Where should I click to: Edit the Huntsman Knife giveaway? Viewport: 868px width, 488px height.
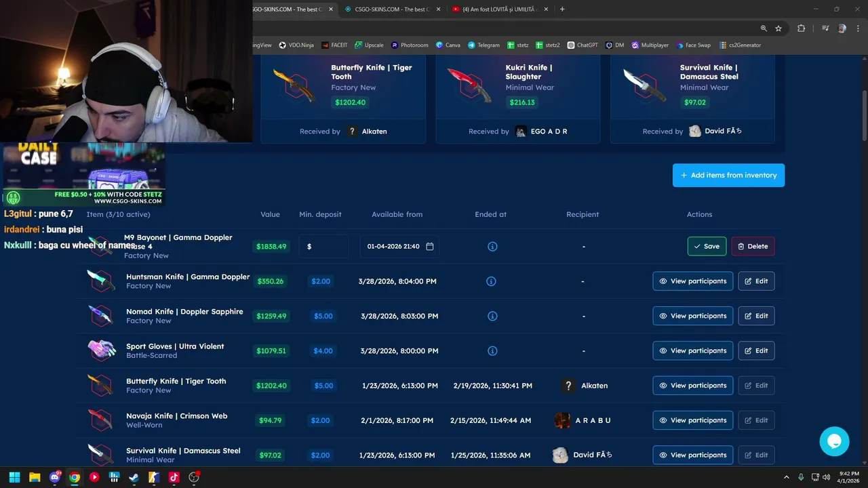pos(756,281)
